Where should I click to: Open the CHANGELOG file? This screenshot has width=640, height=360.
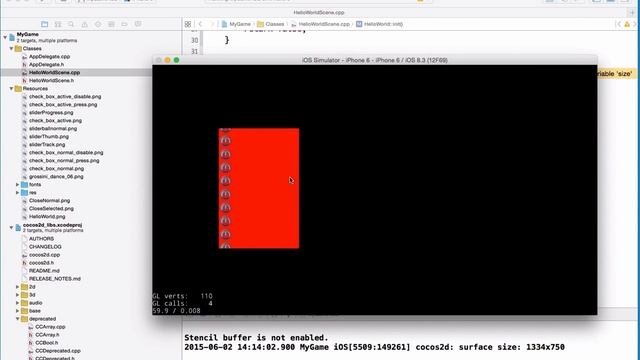pyautogui.click(x=45, y=247)
